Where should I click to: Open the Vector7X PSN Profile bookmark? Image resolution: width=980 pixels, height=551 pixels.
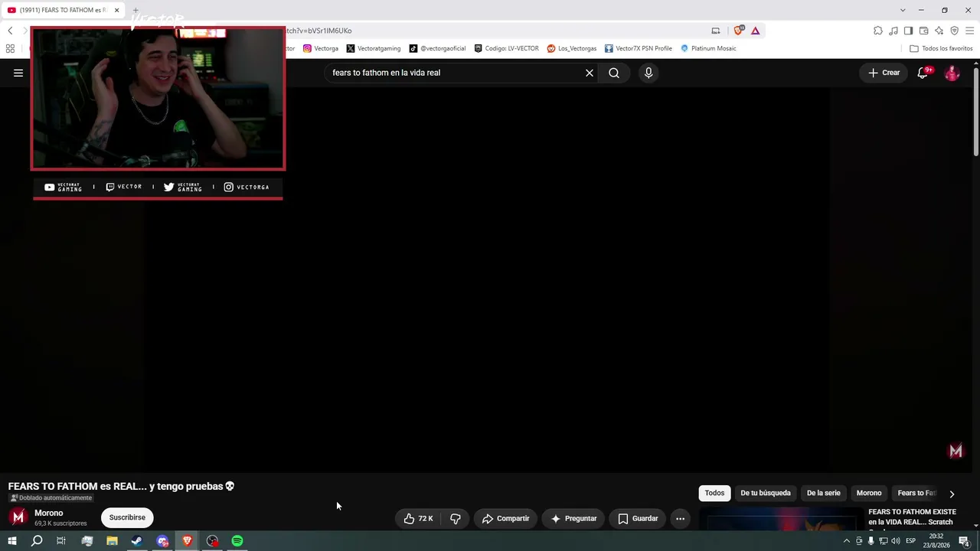(x=639, y=48)
